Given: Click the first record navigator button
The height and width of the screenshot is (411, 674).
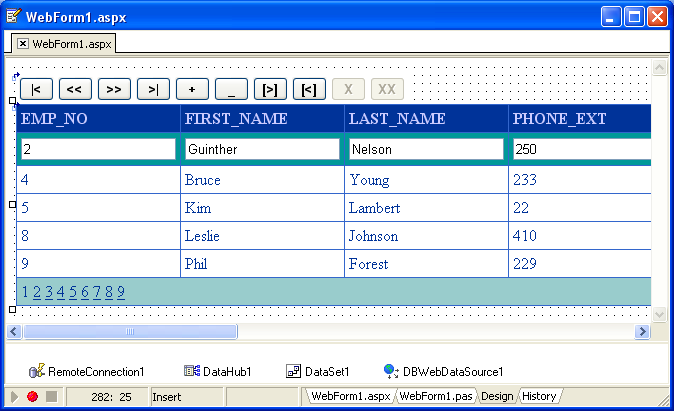Looking at the screenshot, I should [36, 89].
